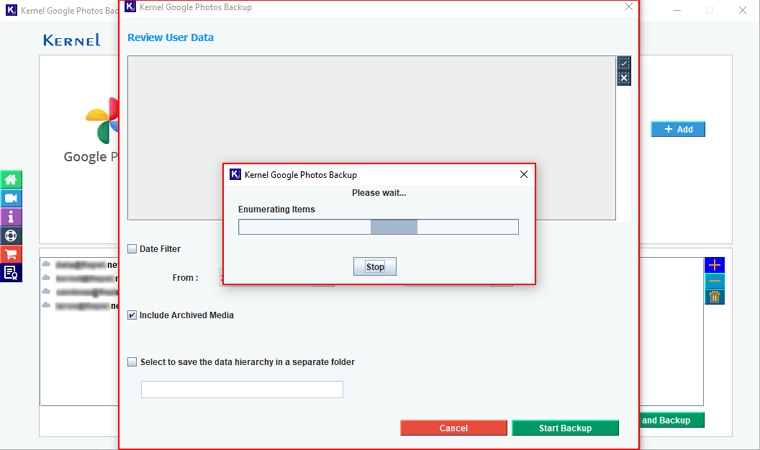
Task: Click the 'Please wait...' text
Action: point(379,193)
